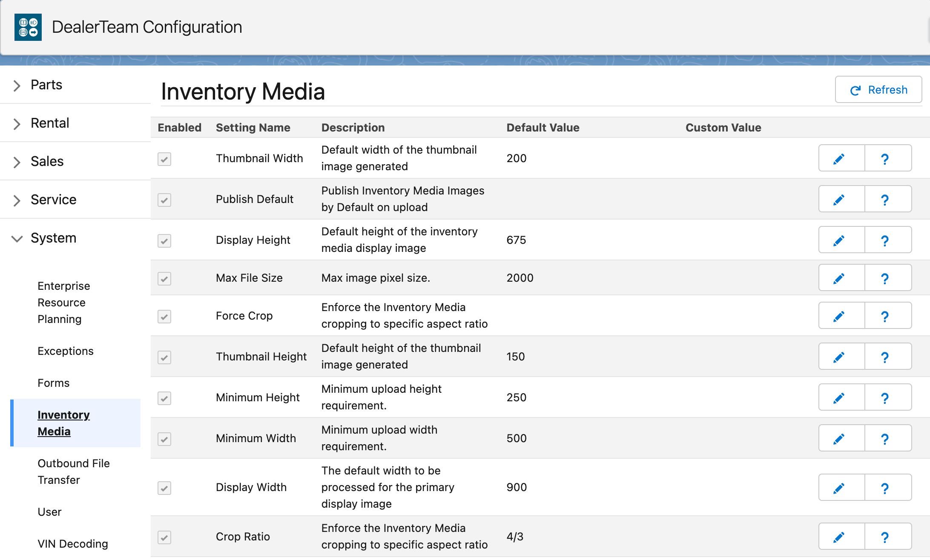Go to the Forms settings

click(x=54, y=383)
